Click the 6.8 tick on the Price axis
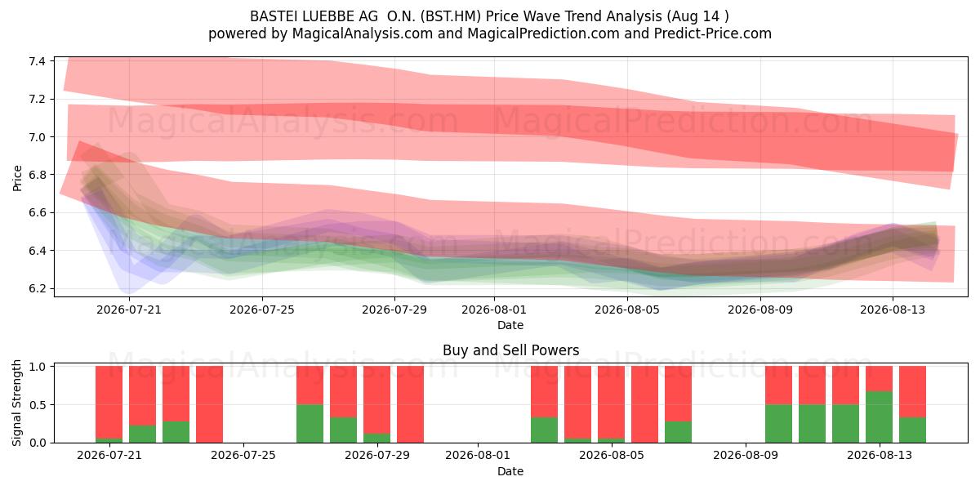This screenshot has height=490, width=980. pyautogui.click(x=38, y=175)
